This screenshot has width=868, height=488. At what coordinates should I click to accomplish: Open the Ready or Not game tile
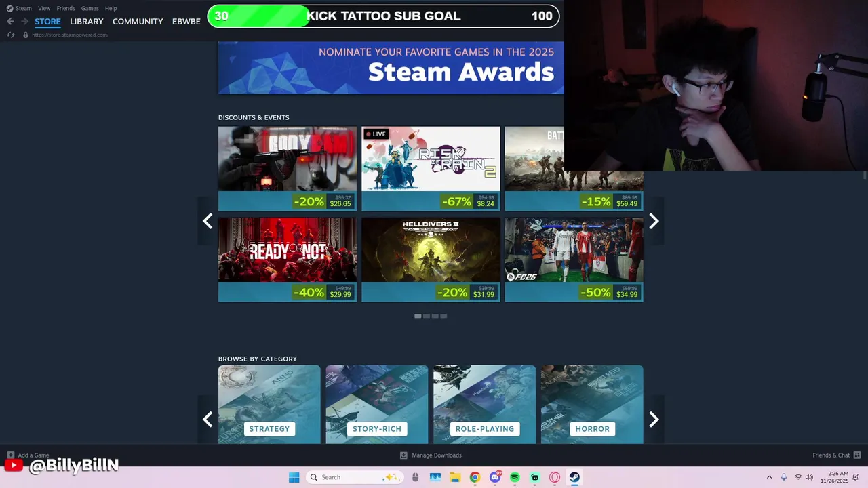(x=288, y=260)
